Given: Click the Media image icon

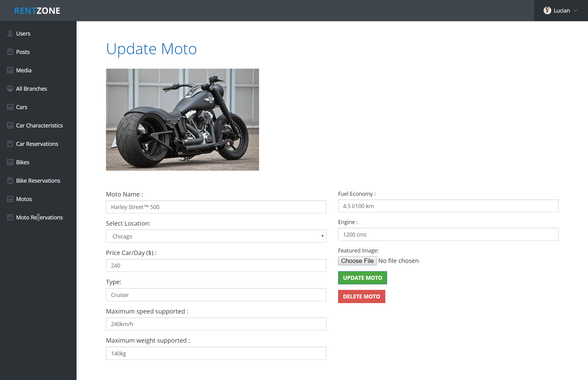Looking at the screenshot, I should click(x=10, y=70).
